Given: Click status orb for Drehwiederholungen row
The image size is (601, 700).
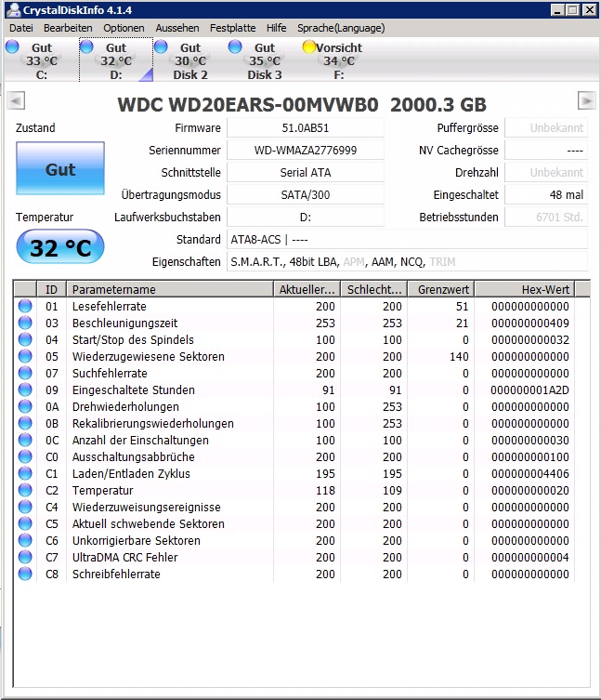Looking at the screenshot, I should tap(25, 406).
